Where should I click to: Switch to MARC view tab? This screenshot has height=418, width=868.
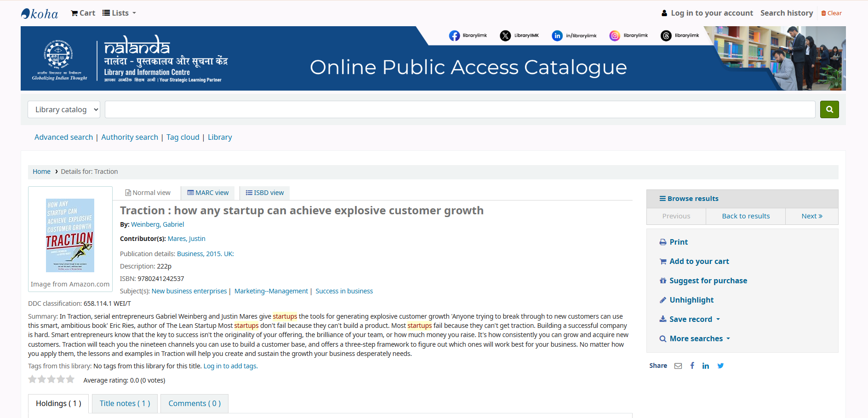(208, 193)
